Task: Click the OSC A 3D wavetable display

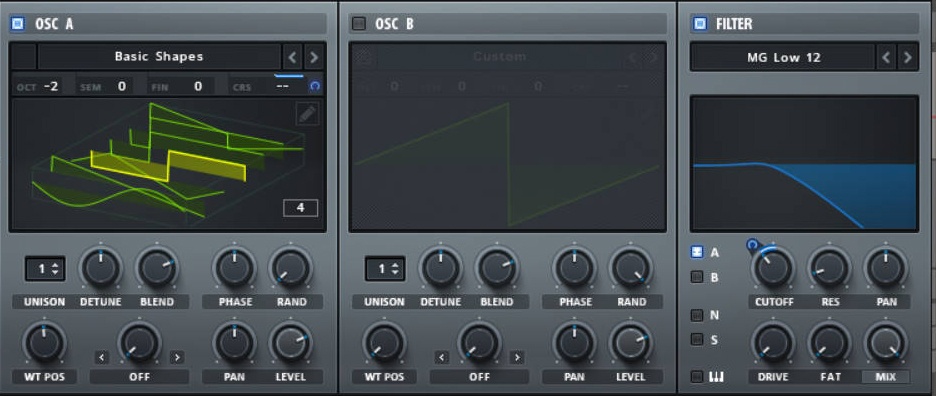Action: (x=168, y=164)
